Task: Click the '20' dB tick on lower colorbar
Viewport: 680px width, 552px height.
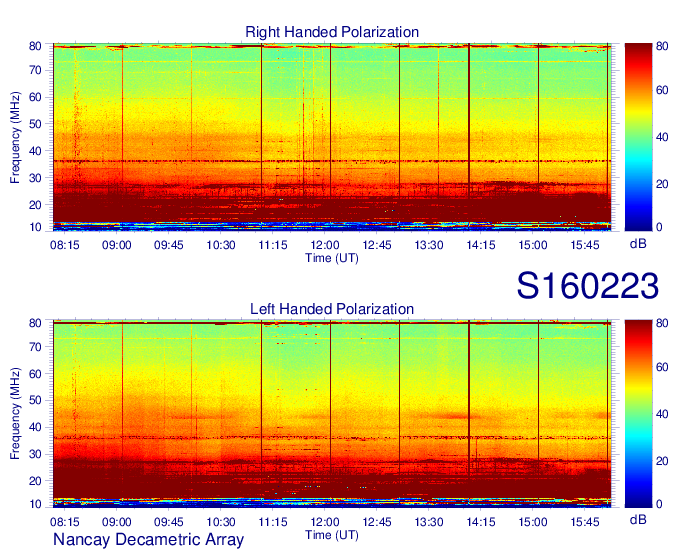Action: click(662, 461)
